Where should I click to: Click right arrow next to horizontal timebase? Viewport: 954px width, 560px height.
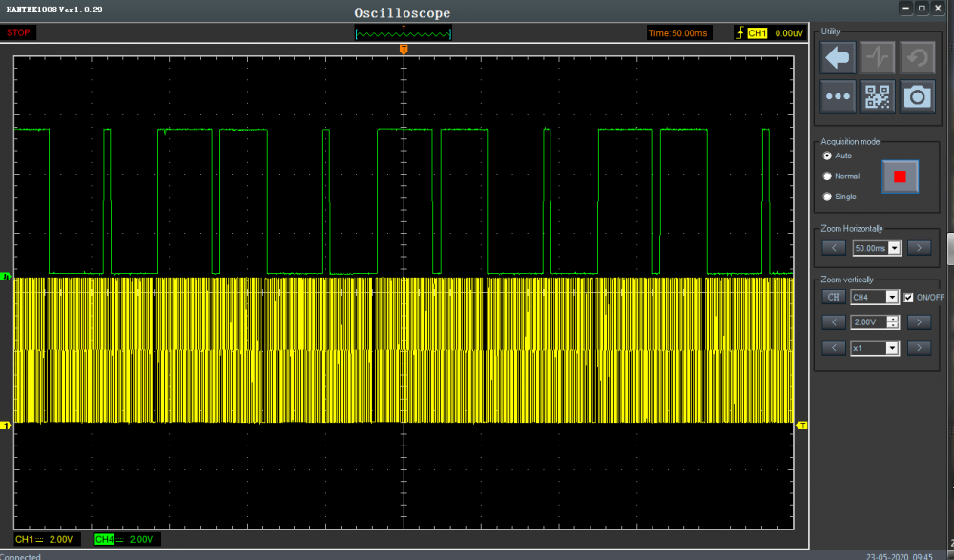919,248
